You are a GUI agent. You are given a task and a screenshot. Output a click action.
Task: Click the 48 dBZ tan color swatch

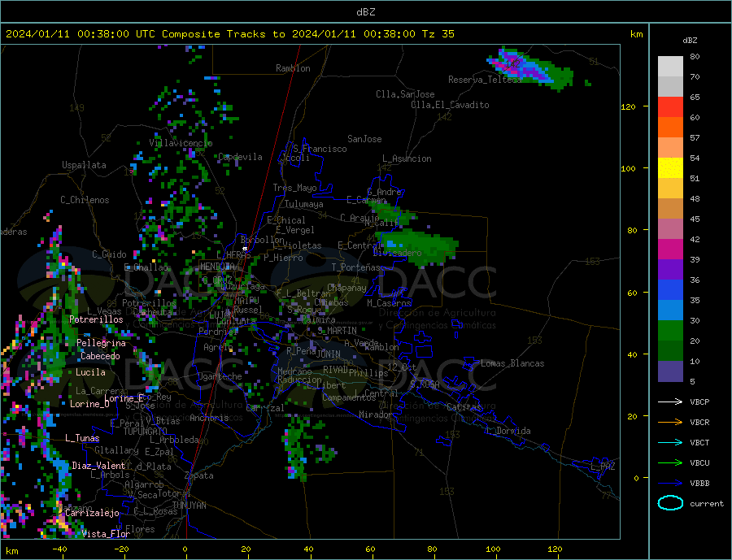(x=670, y=209)
